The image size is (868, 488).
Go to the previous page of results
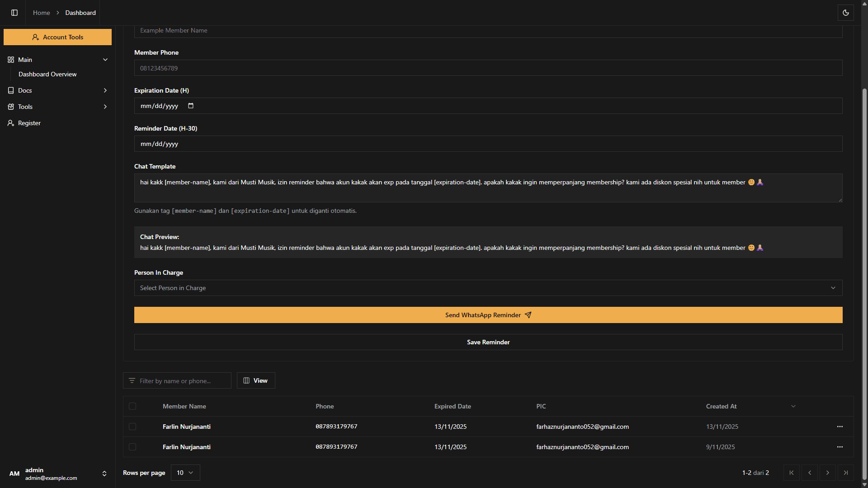(x=810, y=473)
